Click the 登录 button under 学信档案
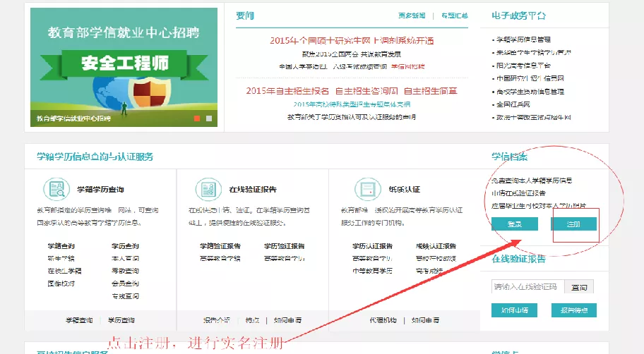 tap(515, 224)
